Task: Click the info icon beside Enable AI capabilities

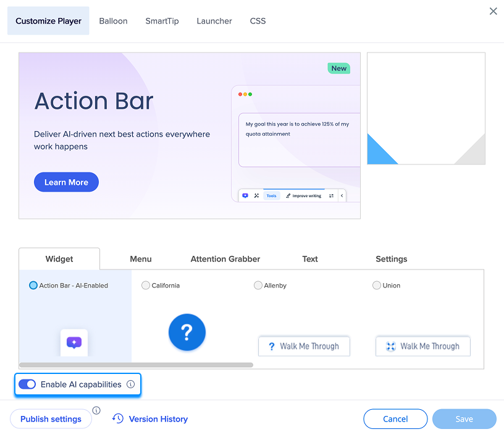Action: click(130, 384)
